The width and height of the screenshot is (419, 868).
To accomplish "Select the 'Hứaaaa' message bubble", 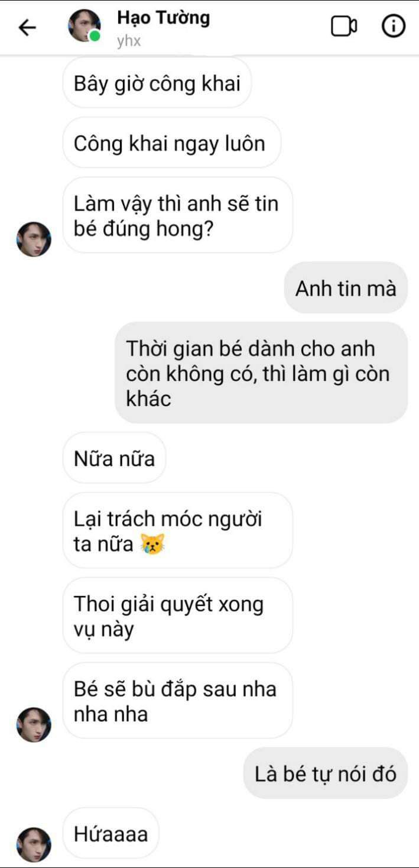I will click(111, 833).
